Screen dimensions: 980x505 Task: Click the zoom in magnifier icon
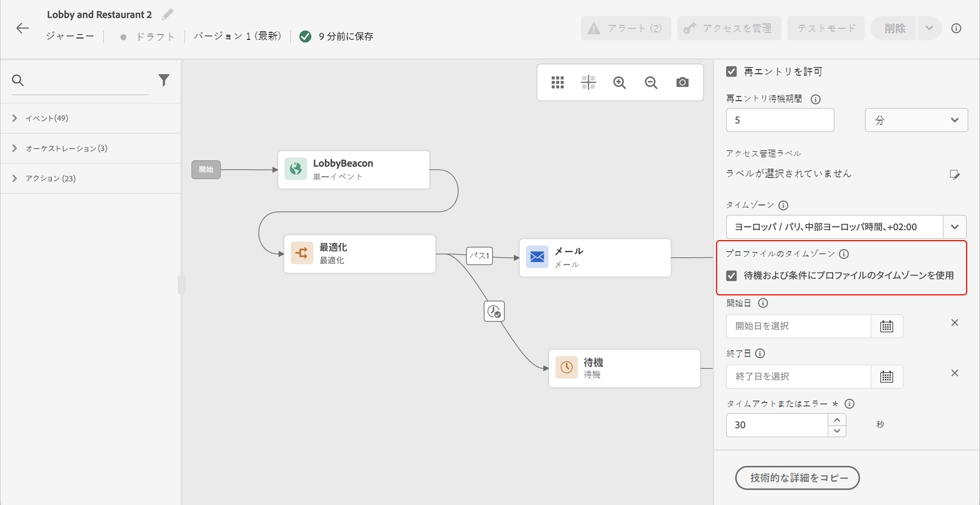click(619, 82)
